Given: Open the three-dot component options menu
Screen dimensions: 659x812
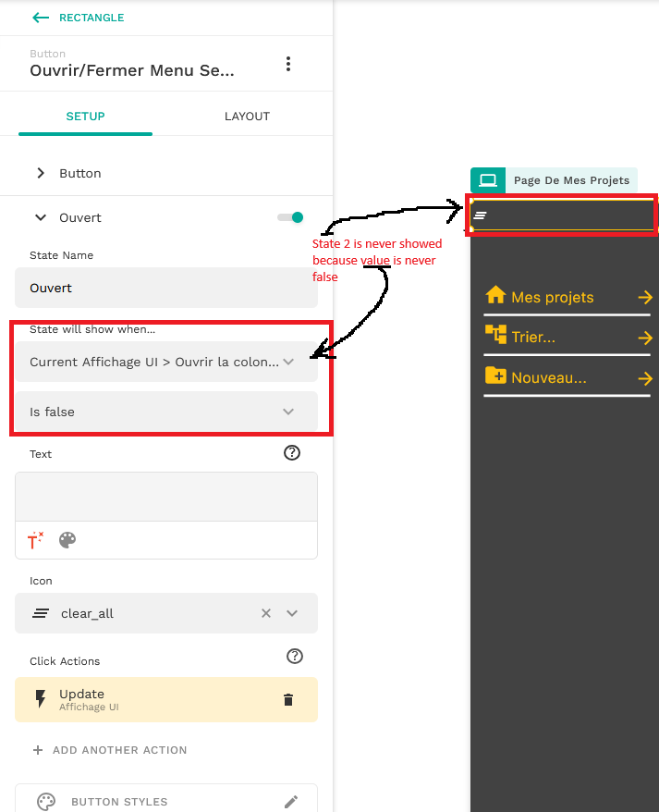Looking at the screenshot, I should [288, 64].
